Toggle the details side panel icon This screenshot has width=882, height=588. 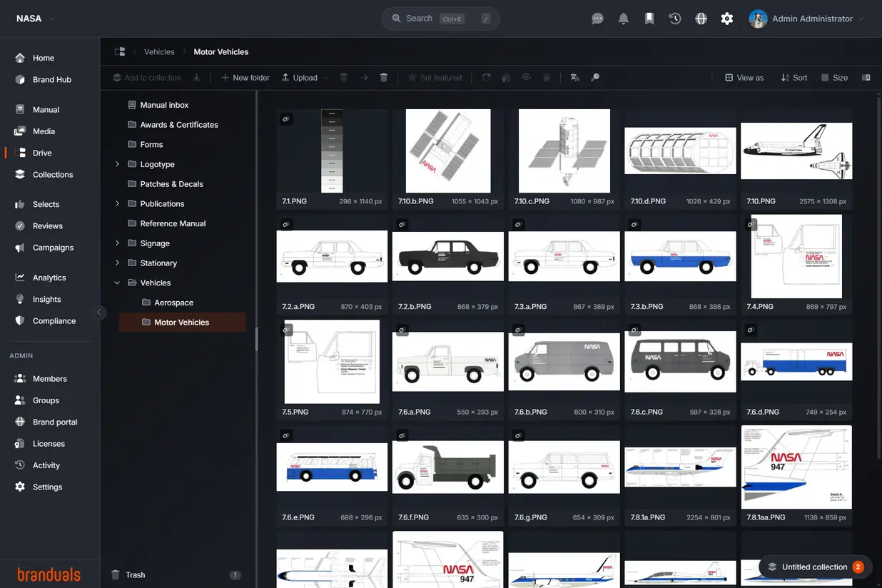pos(866,78)
